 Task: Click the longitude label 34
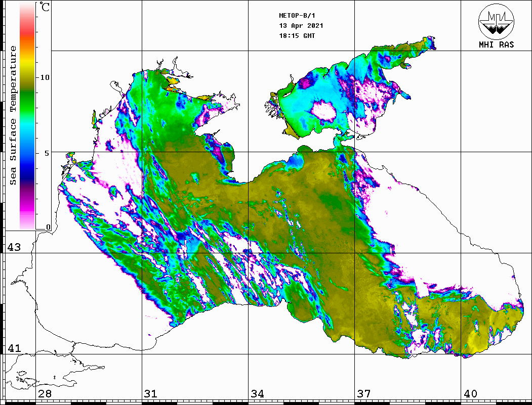click(258, 394)
